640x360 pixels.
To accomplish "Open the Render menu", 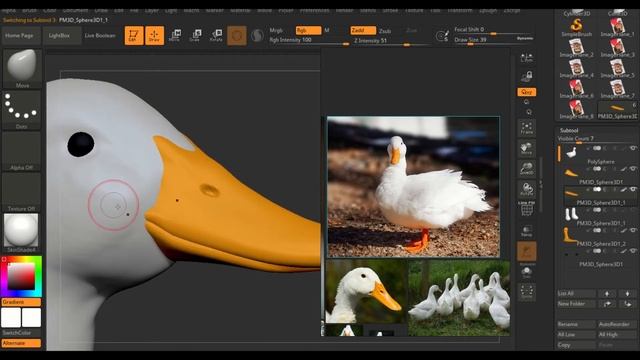I will coord(344,11).
